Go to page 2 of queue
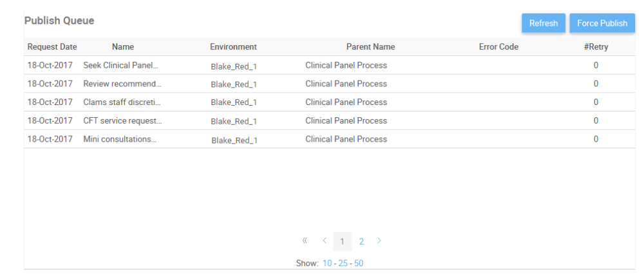Screen dimensions: 644x277 (x=362, y=242)
